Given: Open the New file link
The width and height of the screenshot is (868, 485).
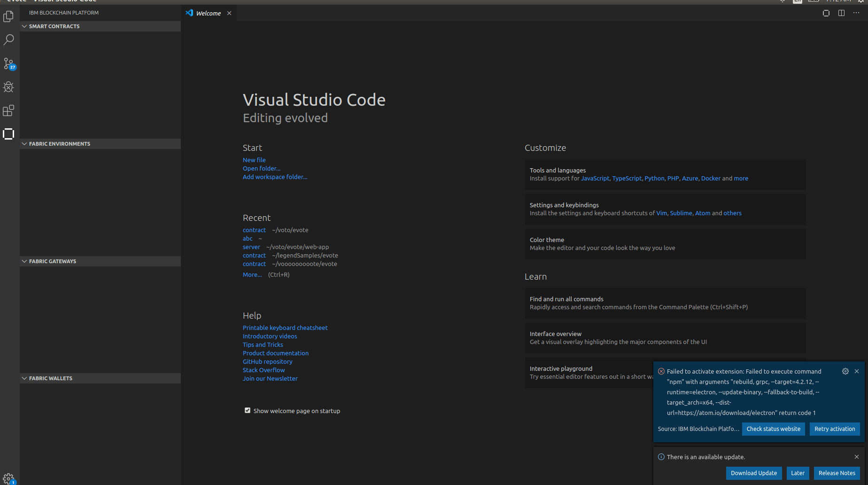Looking at the screenshot, I should (x=254, y=160).
